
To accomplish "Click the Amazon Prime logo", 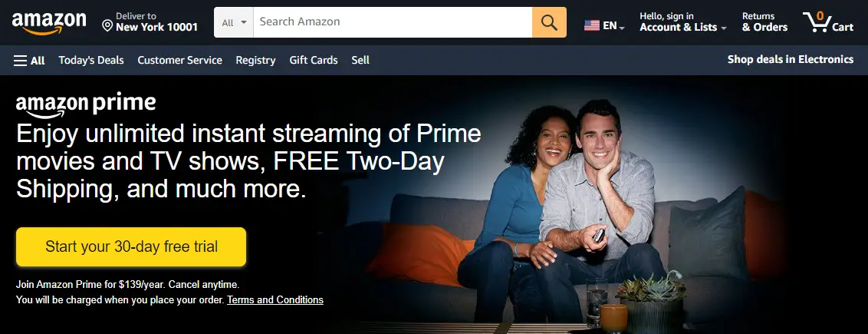I will pos(86,105).
